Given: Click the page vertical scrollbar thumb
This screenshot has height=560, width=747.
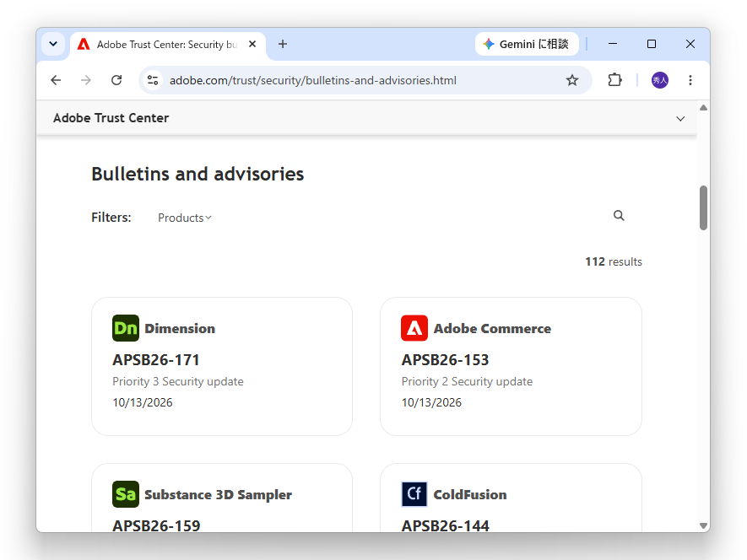Looking at the screenshot, I should [x=703, y=208].
